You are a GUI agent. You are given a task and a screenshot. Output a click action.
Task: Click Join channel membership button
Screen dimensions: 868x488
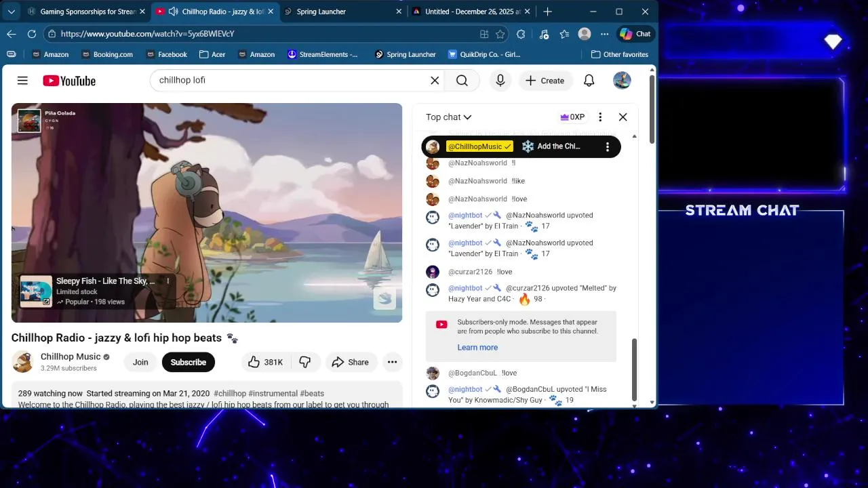click(140, 362)
